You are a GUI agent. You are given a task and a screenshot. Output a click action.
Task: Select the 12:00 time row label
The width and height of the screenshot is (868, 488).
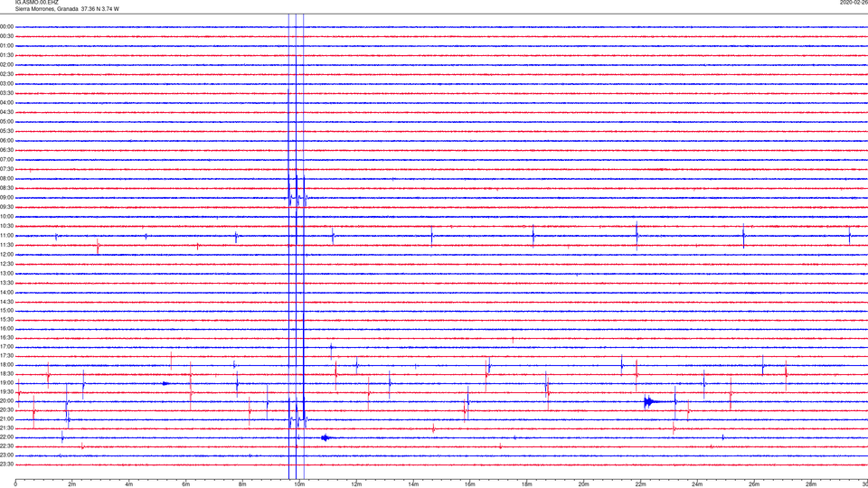coord(6,255)
